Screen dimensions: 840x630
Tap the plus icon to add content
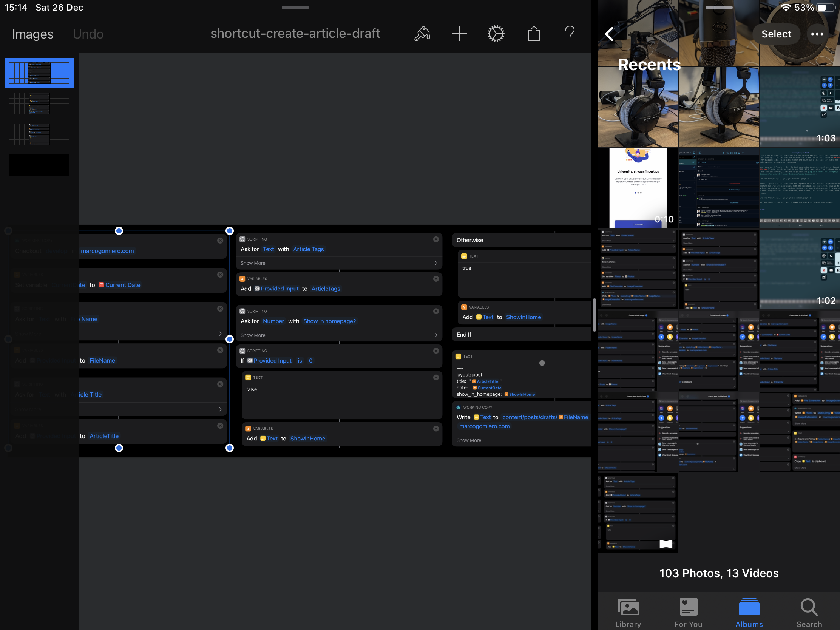coord(460,34)
